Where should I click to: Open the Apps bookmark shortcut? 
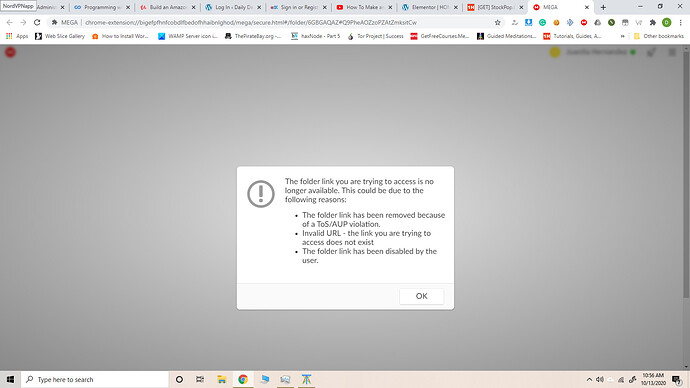17,36
